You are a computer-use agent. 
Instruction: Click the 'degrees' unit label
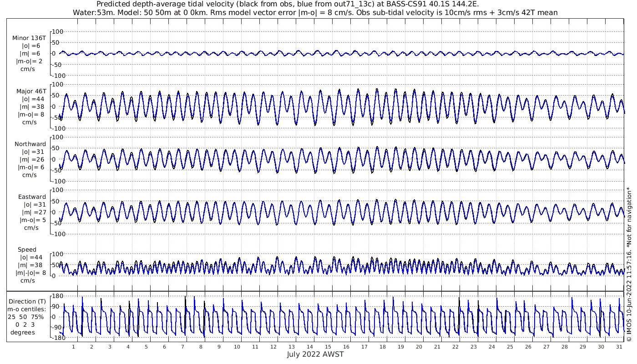pyautogui.click(x=23, y=332)
